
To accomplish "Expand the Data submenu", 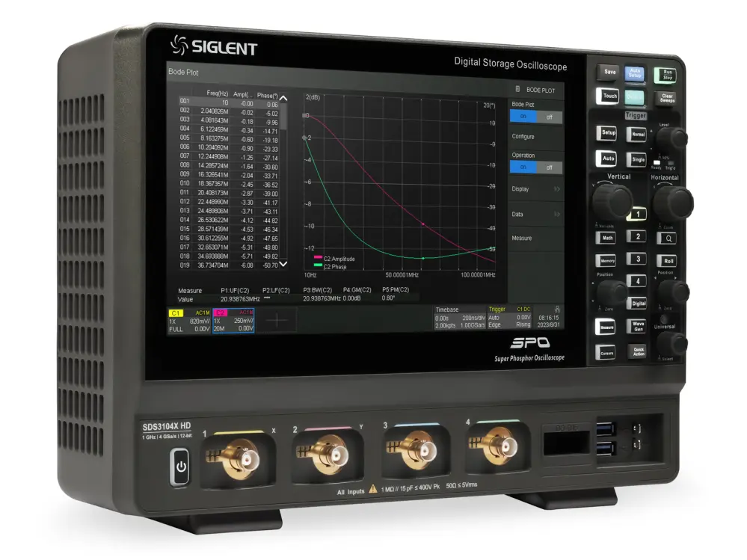I will pyautogui.click(x=535, y=215).
